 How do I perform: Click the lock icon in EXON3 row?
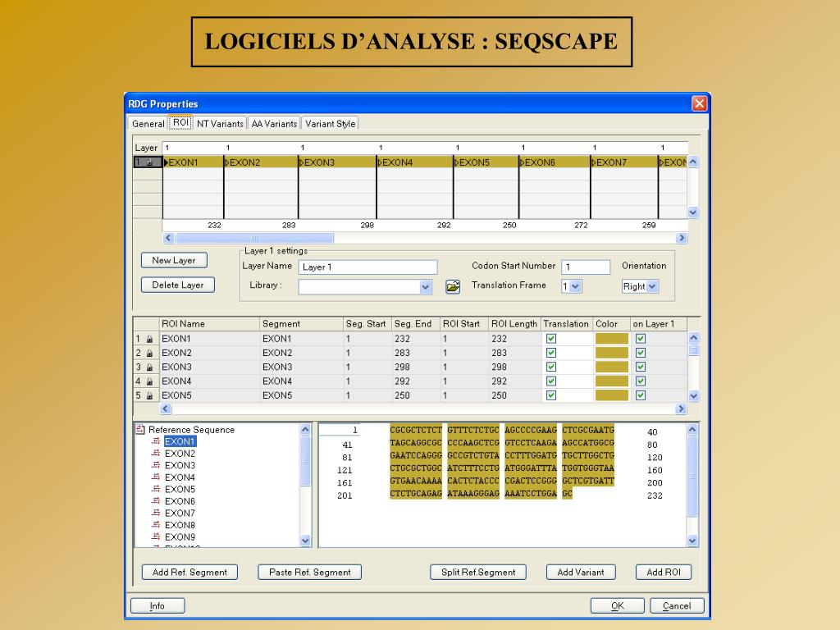[x=149, y=367]
